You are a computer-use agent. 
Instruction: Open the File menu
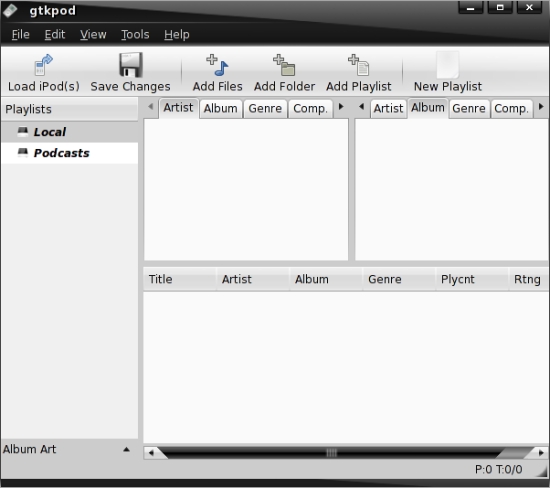coord(20,34)
